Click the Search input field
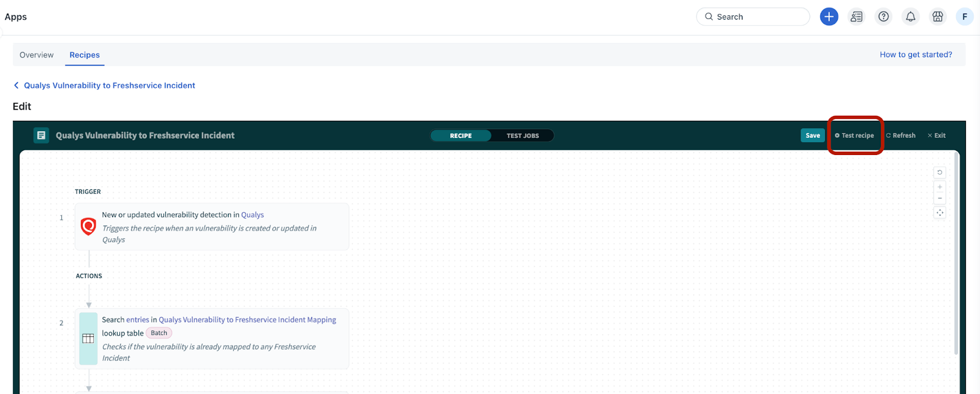This screenshot has height=394, width=980. tap(753, 17)
